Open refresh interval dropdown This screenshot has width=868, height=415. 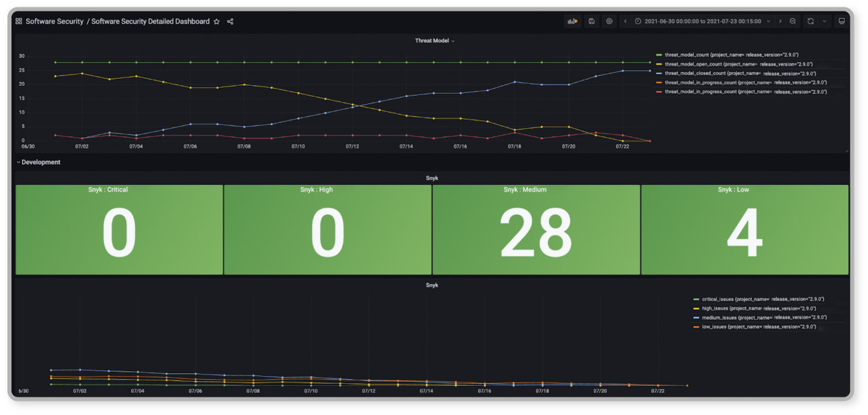(824, 22)
